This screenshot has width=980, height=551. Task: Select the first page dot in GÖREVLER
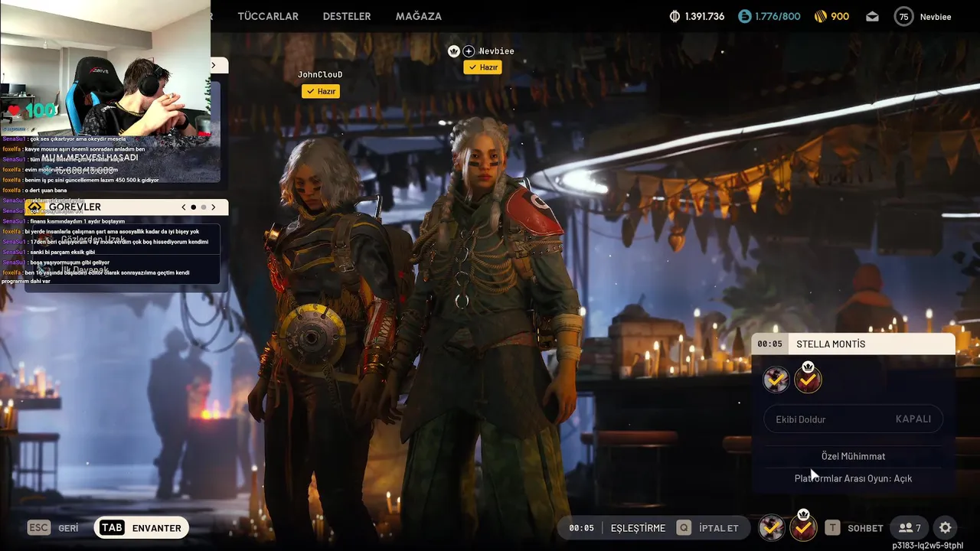194,207
